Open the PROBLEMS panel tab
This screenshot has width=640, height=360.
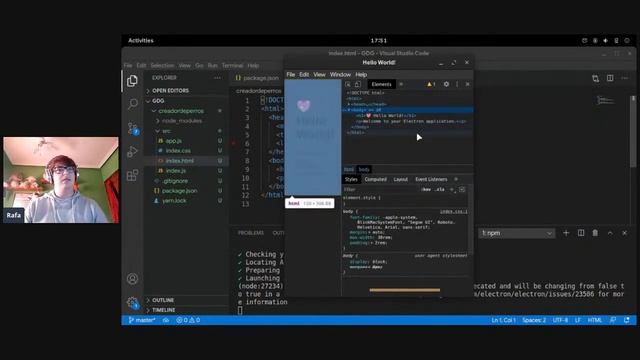pos(251,233)
